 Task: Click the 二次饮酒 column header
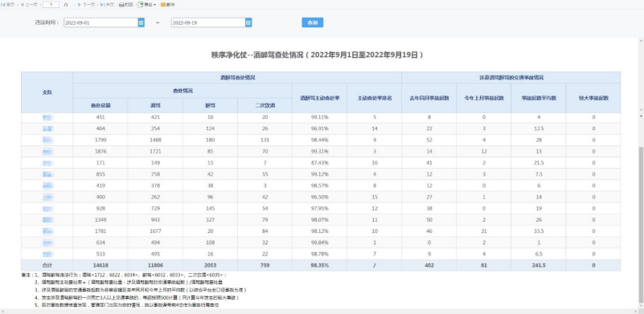265,105
